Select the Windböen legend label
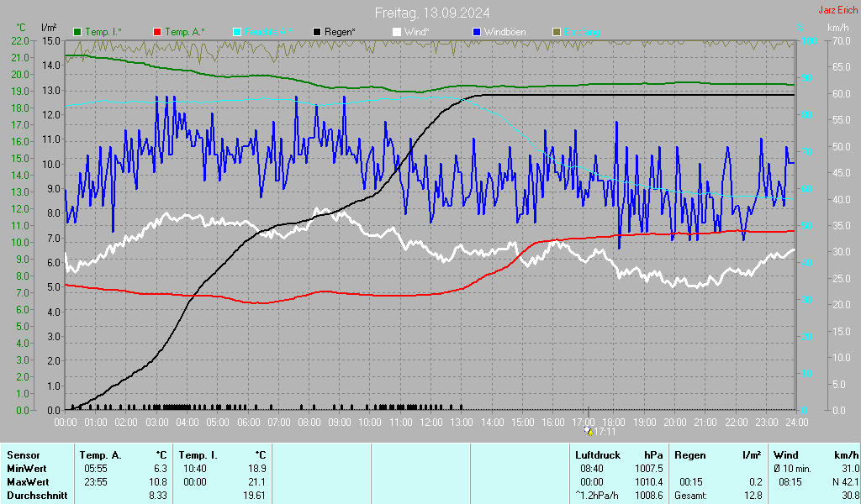Viewport: 861px width, 504px height. pyautogui.click(x=505, y=32)
